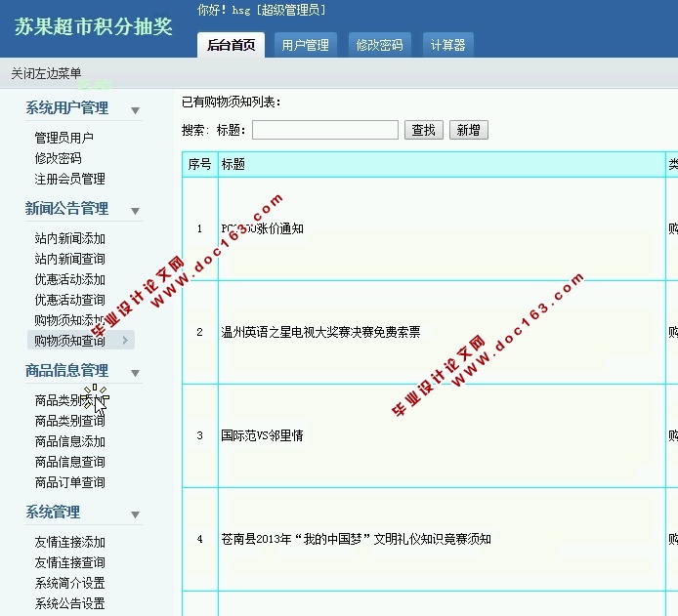Collapse the 系统管理 section arrow
Image resolution: width=678 pixels, height=616 pixels.
(x=136, y=514)
